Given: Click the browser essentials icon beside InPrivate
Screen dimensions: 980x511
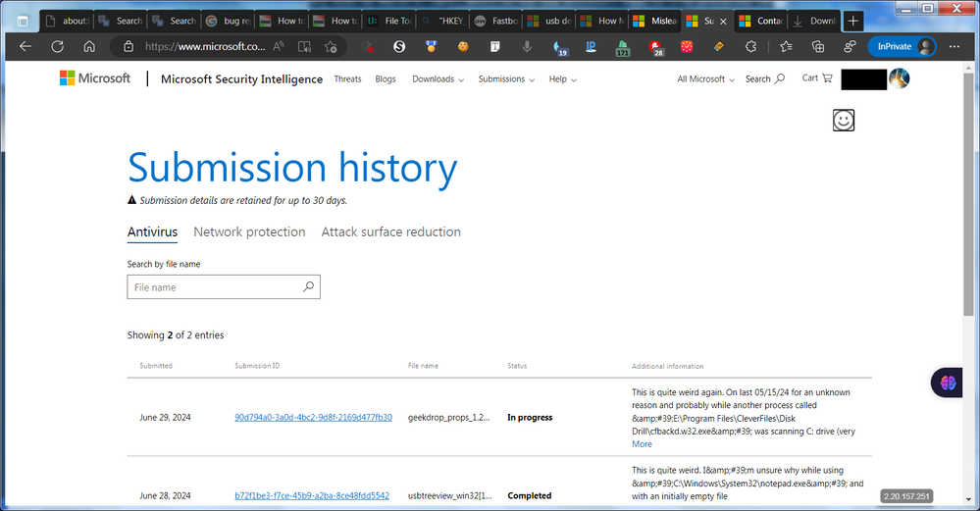Looking at the screenshot, I should pyautogui.click(x=850, y=46).
